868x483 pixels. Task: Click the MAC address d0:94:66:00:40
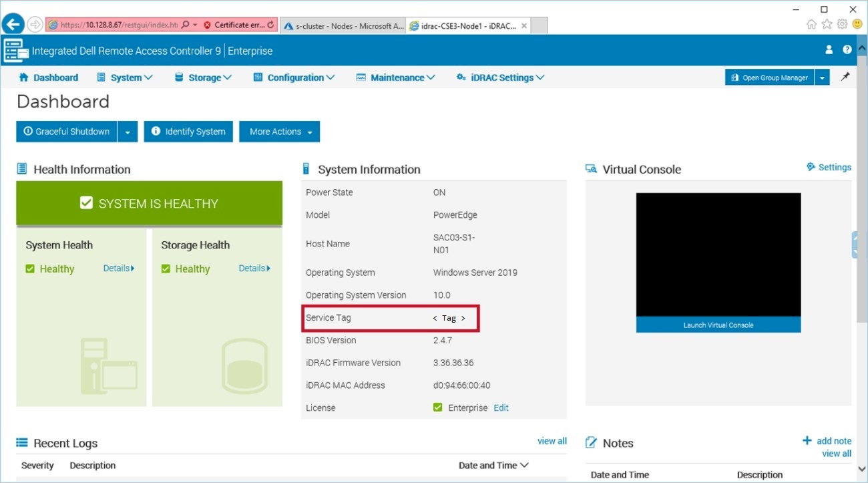pos(462,385)
